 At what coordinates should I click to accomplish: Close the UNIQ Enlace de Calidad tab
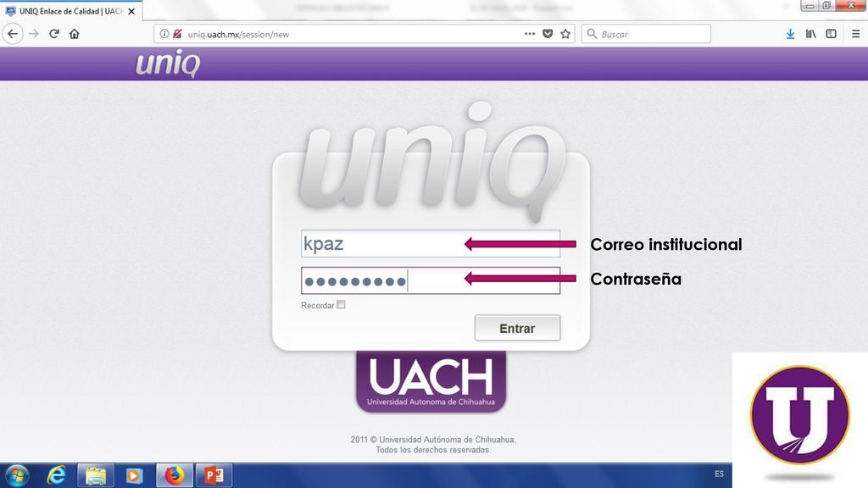coord(131,11)
